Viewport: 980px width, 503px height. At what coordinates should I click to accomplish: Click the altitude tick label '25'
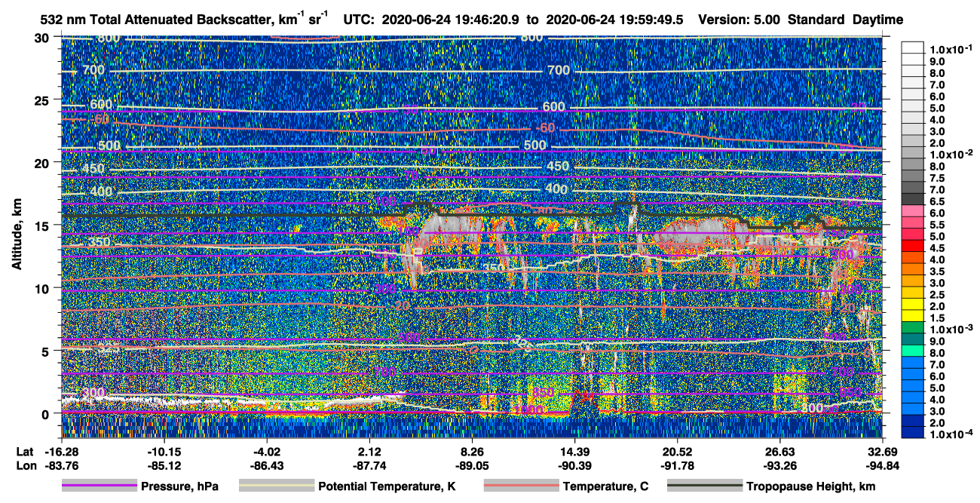coord(44,100)
